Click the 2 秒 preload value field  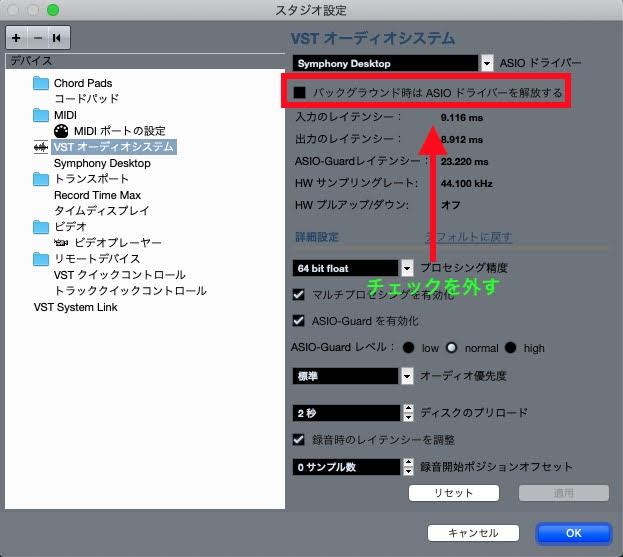point(346,413)
